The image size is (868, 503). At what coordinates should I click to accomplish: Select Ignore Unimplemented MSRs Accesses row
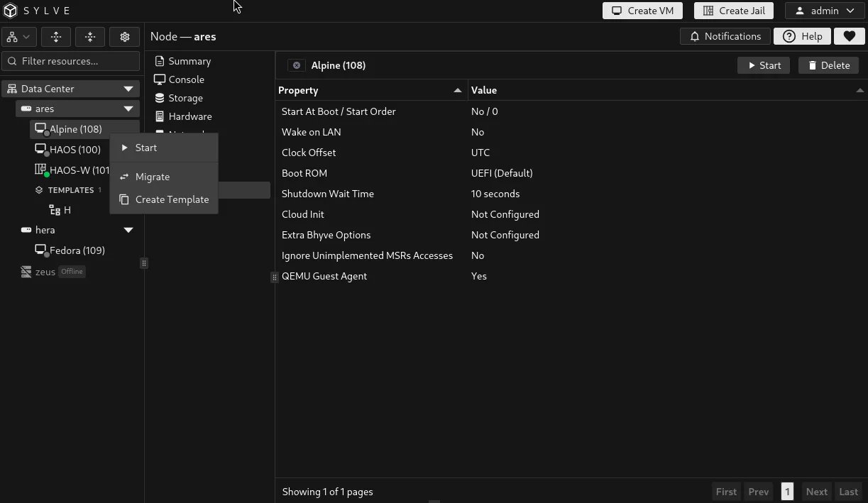(571, 255)
